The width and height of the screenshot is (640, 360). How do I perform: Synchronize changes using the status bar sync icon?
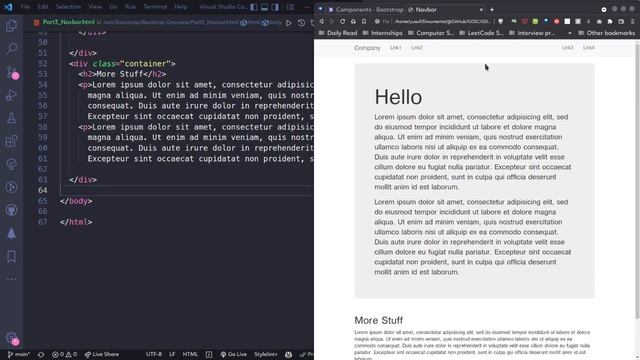pos(41,354)
